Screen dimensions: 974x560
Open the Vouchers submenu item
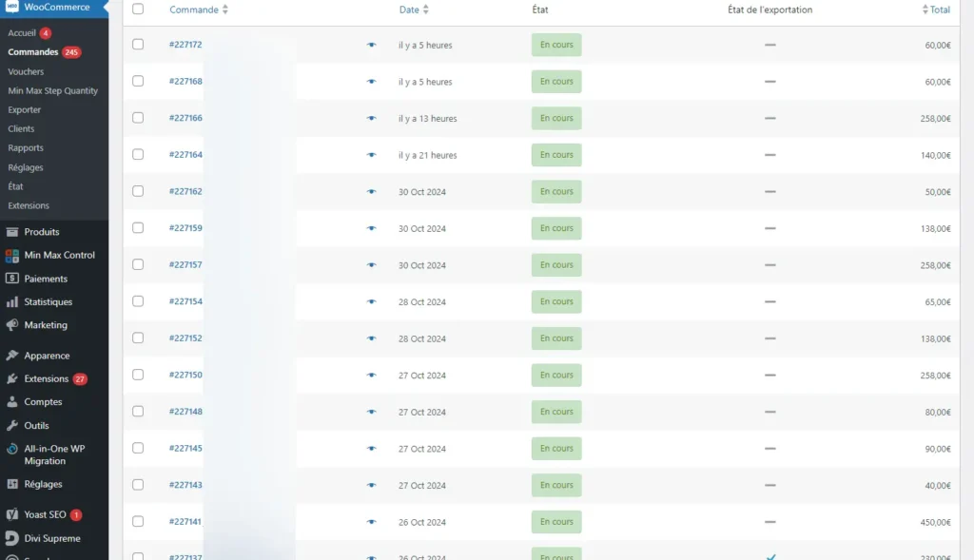tap(26, 71)
